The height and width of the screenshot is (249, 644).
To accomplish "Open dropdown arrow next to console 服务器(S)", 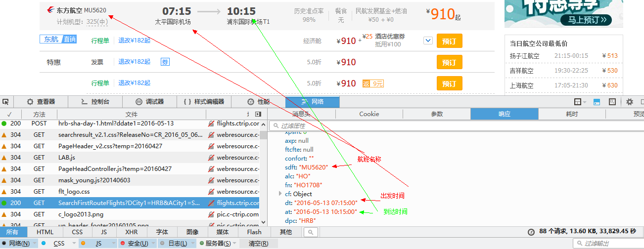I will tap(235, 244).
